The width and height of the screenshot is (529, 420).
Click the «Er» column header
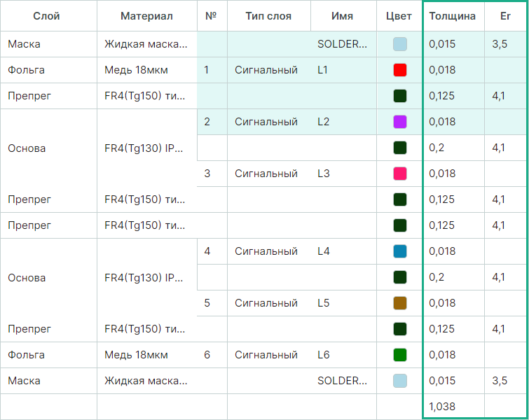506,16
